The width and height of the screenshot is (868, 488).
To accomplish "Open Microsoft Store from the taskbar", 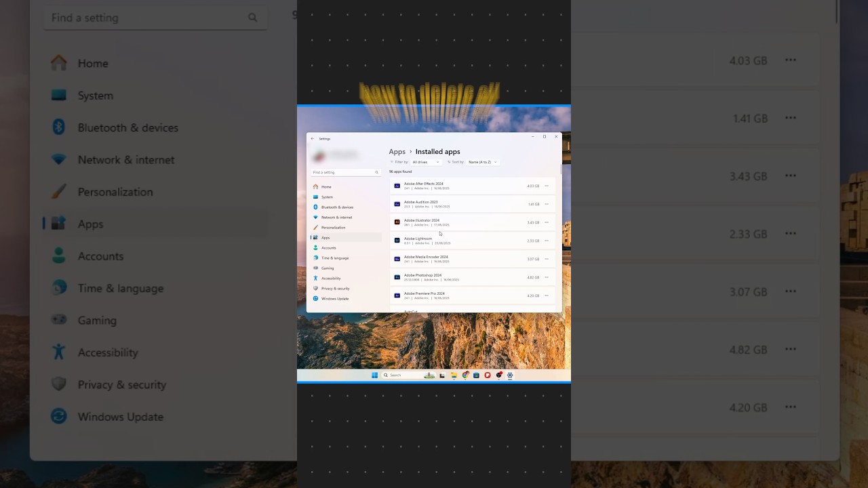I will coord(476,375).
